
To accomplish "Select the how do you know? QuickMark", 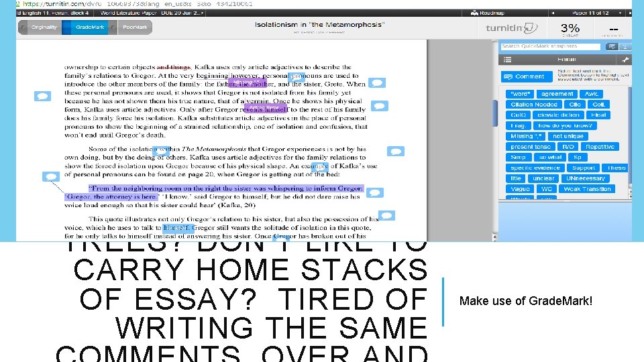I will (x=565, y=125).
